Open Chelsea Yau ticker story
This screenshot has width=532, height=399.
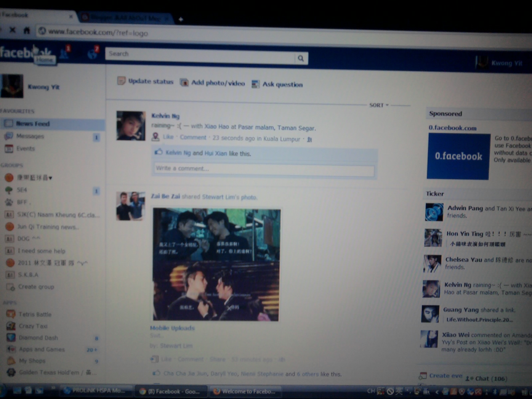coord(477,263)
